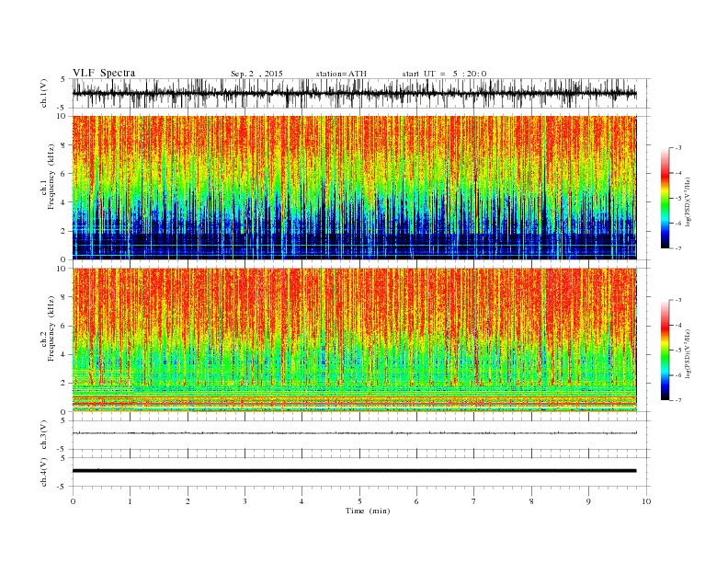Click time axis tick label "4"
Screen dimensions: 728x563
click(x=301, y=501)
